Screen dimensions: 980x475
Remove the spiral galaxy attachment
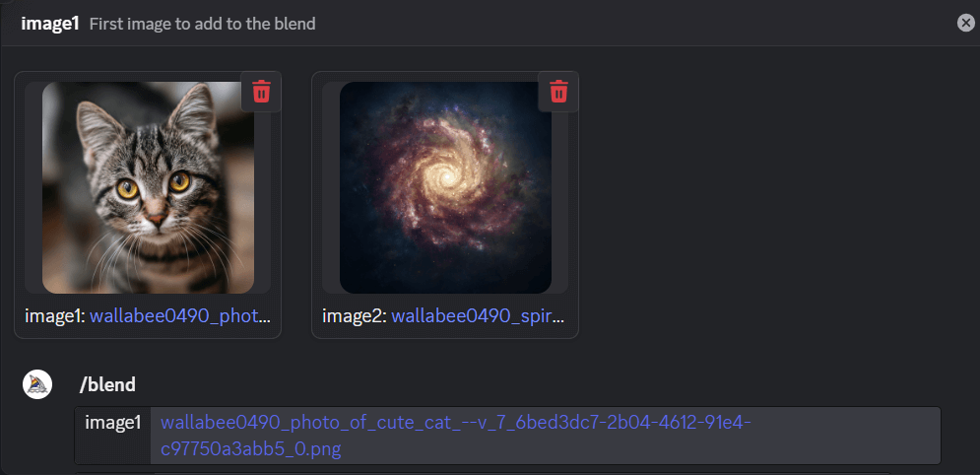[x=558, y=92]
